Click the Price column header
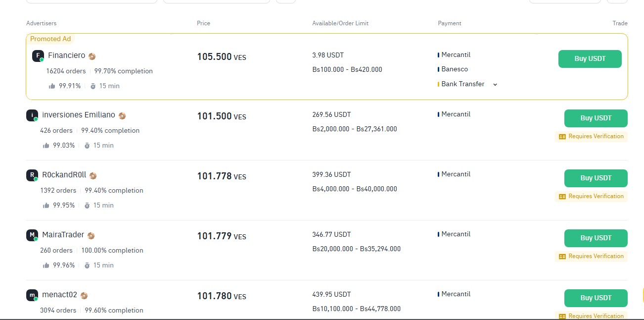The height and width of the screenshot is (320, 644). click(203, 23)
